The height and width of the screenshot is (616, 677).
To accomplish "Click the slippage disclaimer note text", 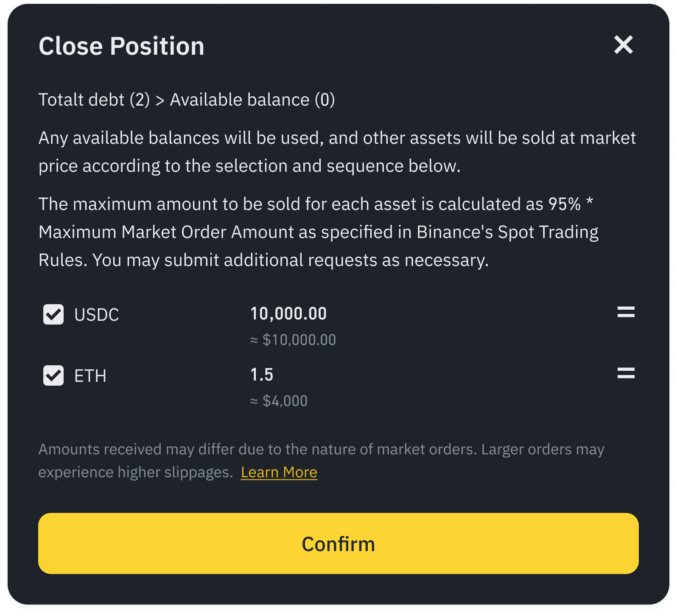I will tap(321, 450).
